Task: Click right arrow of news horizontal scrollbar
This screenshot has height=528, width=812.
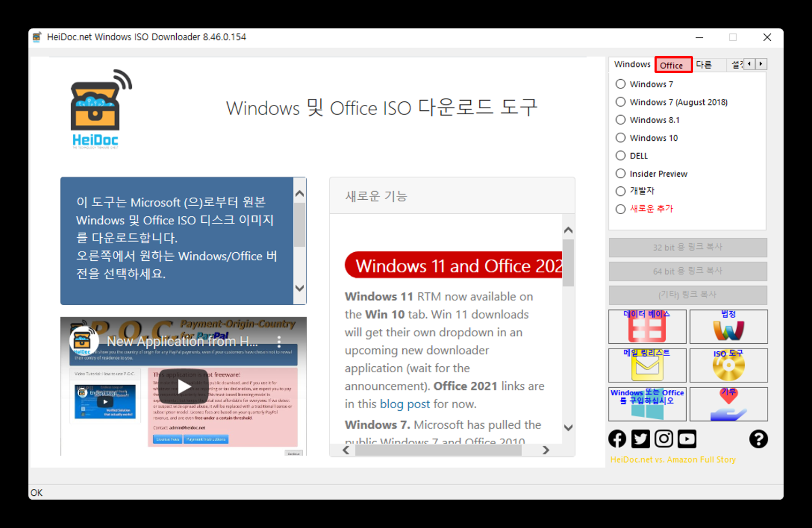Action: click(546, 450)
